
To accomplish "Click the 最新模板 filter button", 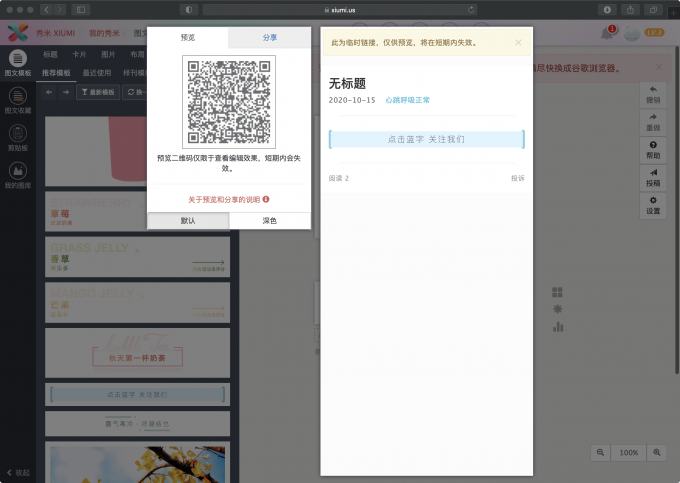I will (98, 92).
